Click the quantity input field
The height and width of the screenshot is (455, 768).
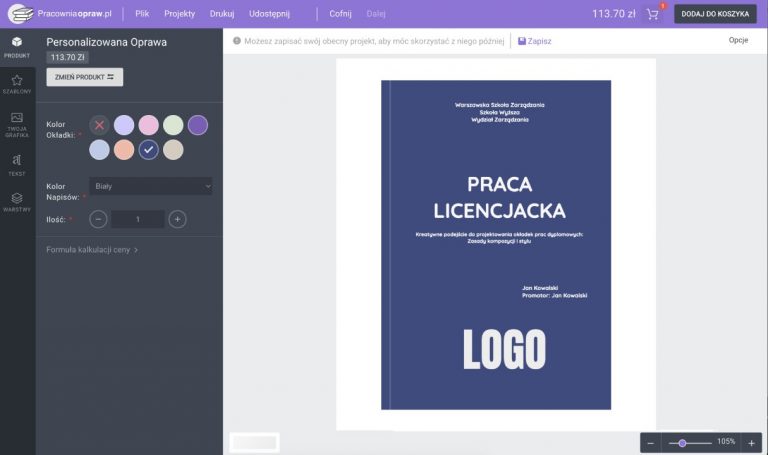click(138, 219)
